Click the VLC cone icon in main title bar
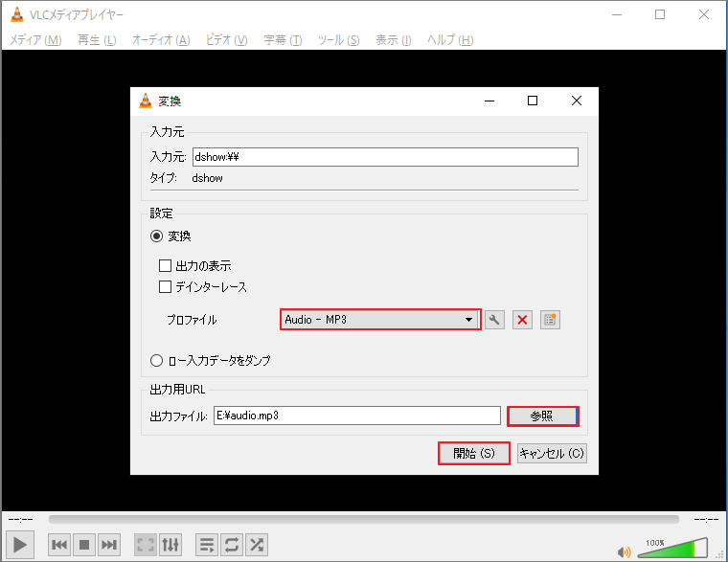This screenshot has height=562, width=728. click(x=16, y=15)
